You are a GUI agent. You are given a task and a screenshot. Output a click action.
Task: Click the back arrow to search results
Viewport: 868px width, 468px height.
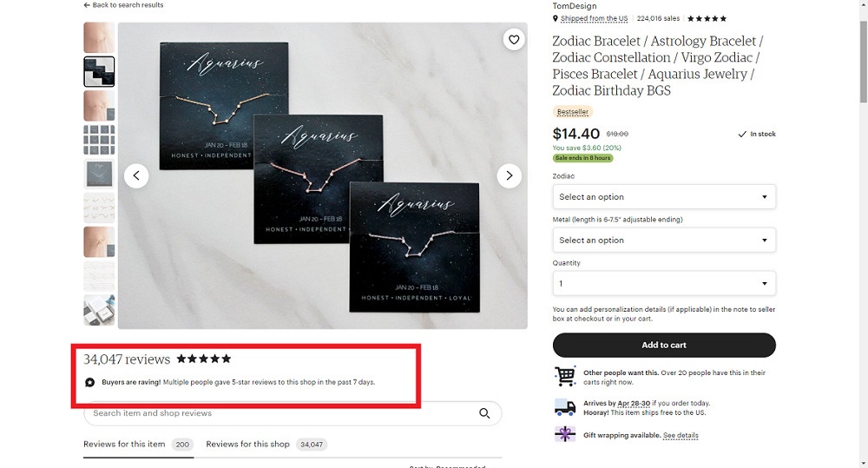tap(86, 5)
